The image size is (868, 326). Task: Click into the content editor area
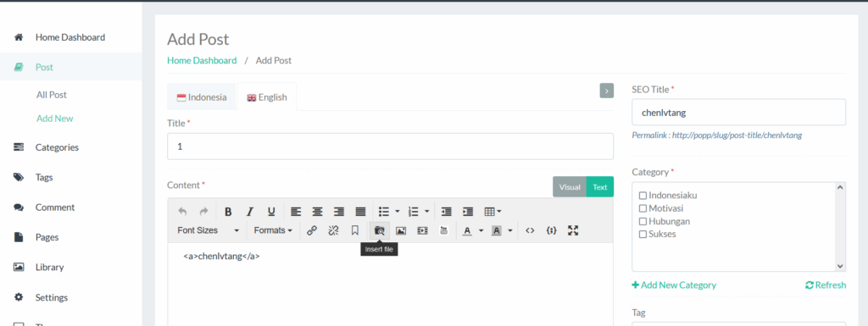coord(390,284)
